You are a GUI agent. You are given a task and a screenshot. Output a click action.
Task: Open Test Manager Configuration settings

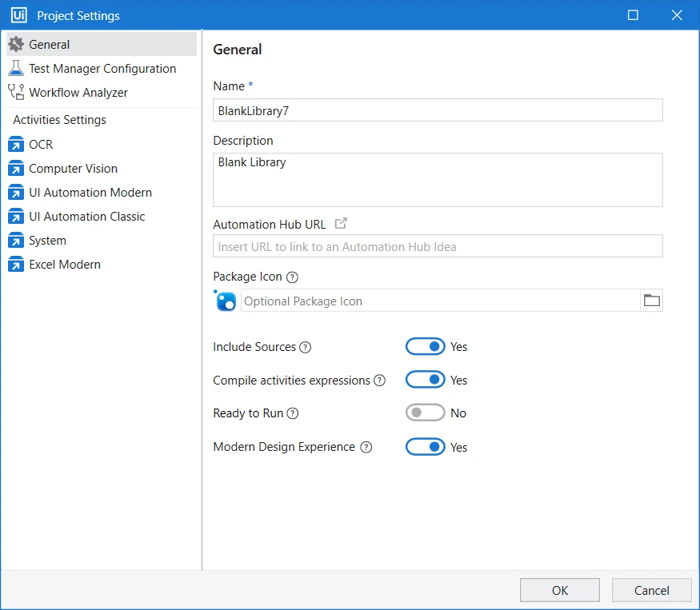pyautogui.click(x=102, y=68)
